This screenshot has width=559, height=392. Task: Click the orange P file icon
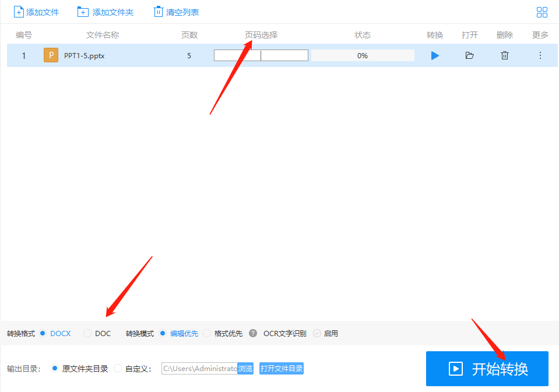click(x=51, y=55)
